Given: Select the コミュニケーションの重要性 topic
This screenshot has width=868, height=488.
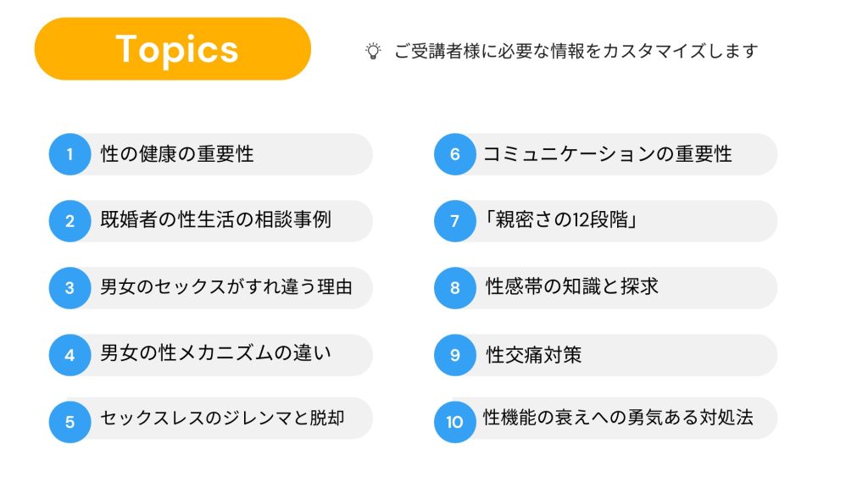Looking at the screenshot, I should coord(607,154).
